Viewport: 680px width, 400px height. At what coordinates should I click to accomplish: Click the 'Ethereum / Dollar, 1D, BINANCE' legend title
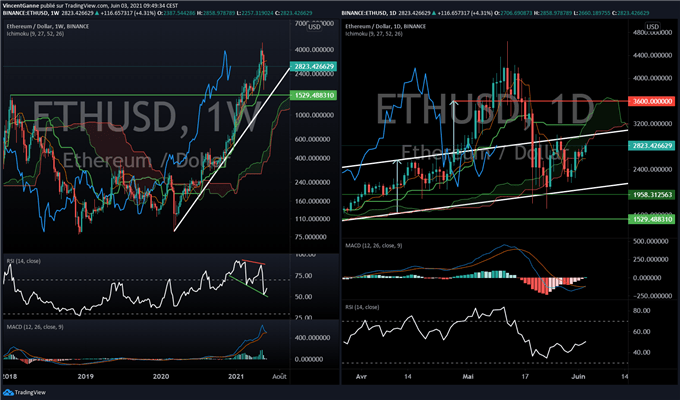point(386,26)
